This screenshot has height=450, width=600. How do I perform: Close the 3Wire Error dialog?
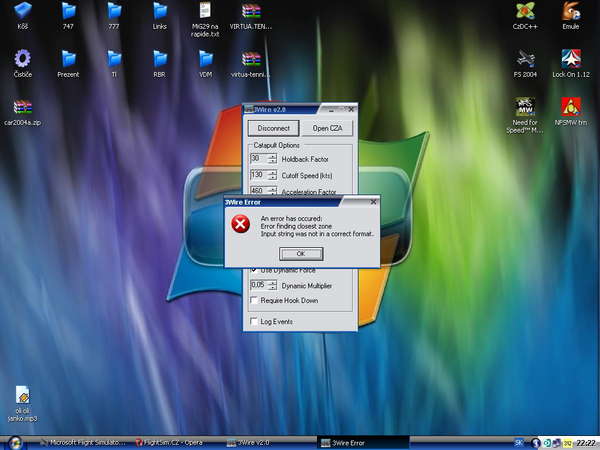pyautogui.click(x=373, y=202)
